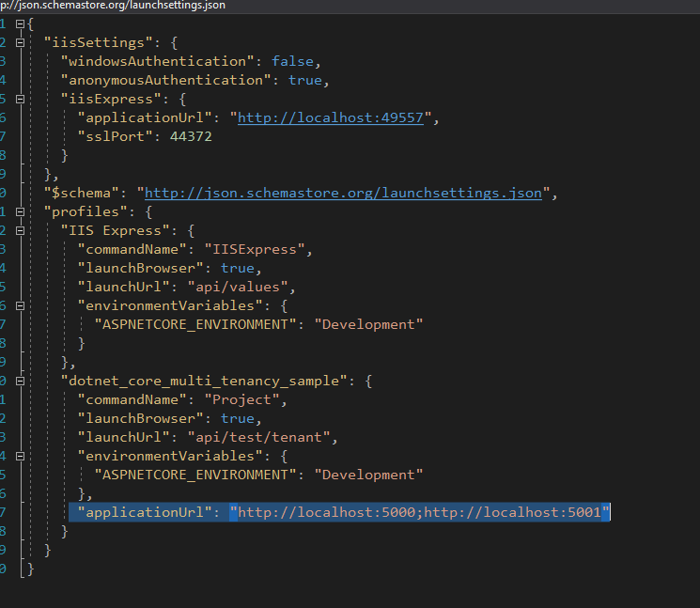Viewport: 700px width, 608px height.
Task: Click the false value of windowsAuthentication
Action: pos(293,61)
